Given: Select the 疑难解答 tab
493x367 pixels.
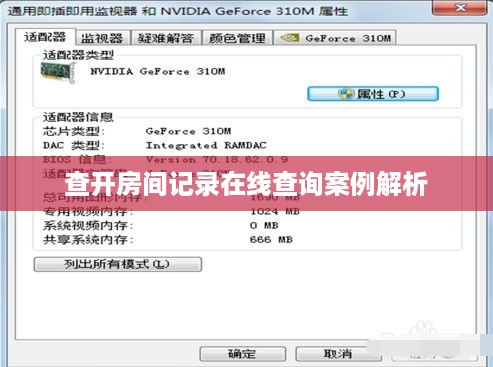Looking at the screenshot, I should tap(166, 38).
